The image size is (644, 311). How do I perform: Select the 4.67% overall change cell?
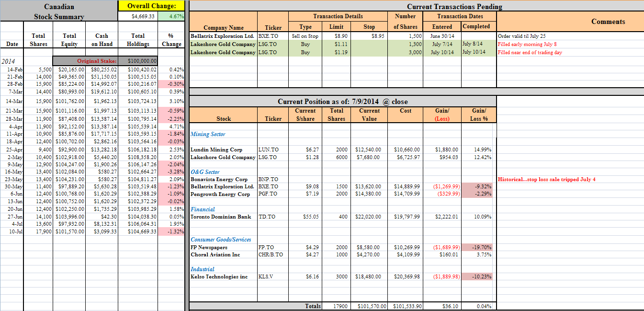(x=170, y=16)
